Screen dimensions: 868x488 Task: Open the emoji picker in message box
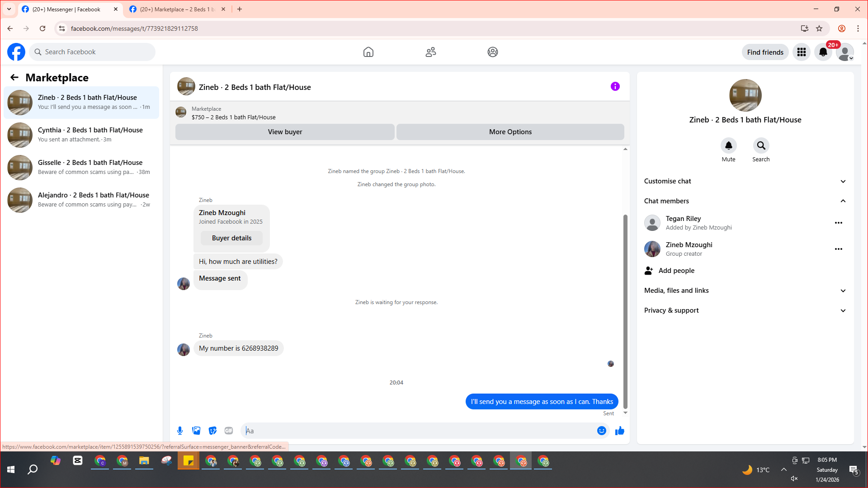pos(601,431)
